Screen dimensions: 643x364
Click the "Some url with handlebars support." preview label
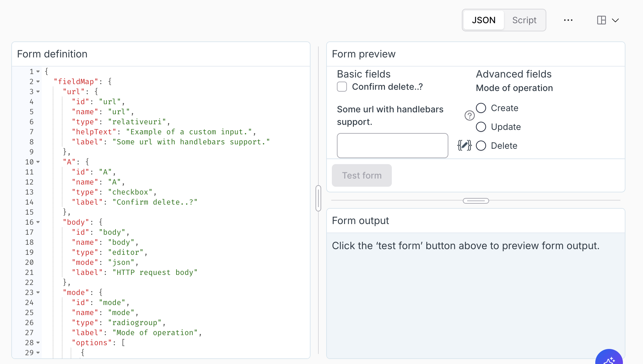(390, 115)
